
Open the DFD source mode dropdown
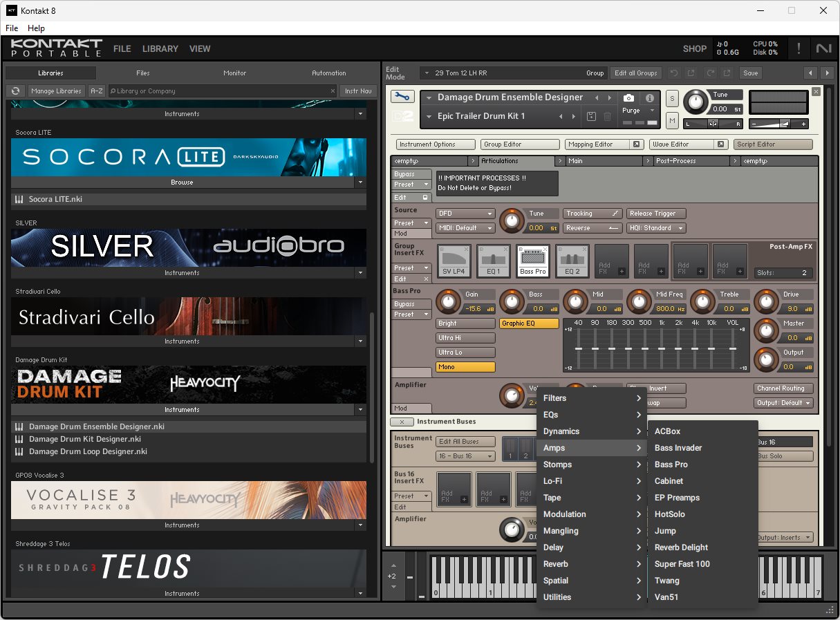pyautogui.click(x=465, y=214)
